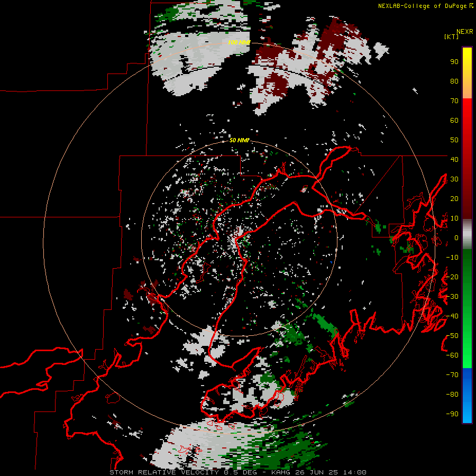Click the -20 value on the velocity scale

[452, 277]
